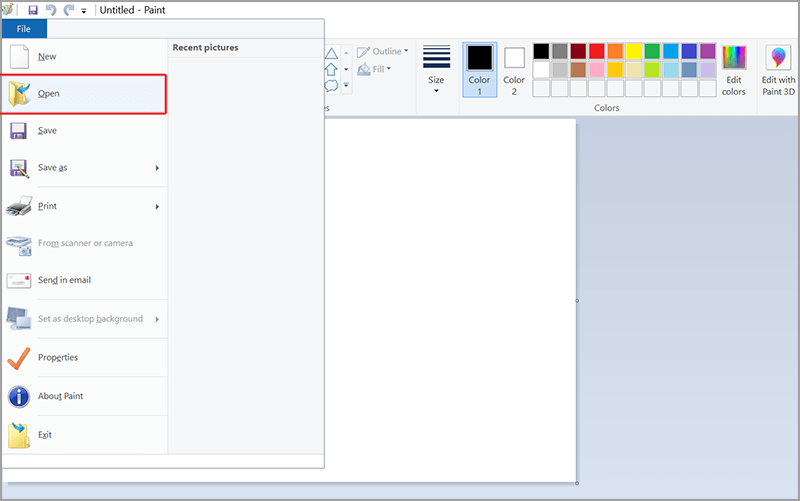Screen dimensions: 800x501
Task: Click the Save icon in quick access toolbar
Action: [33, 10]
